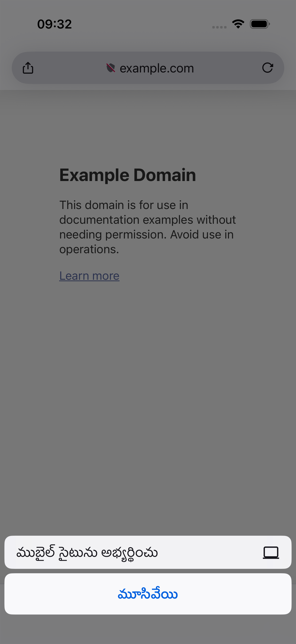This screenshot has height=644, width=296.
Task: Tap the laptop icon in the sheet
Action: tap(271, 552)
